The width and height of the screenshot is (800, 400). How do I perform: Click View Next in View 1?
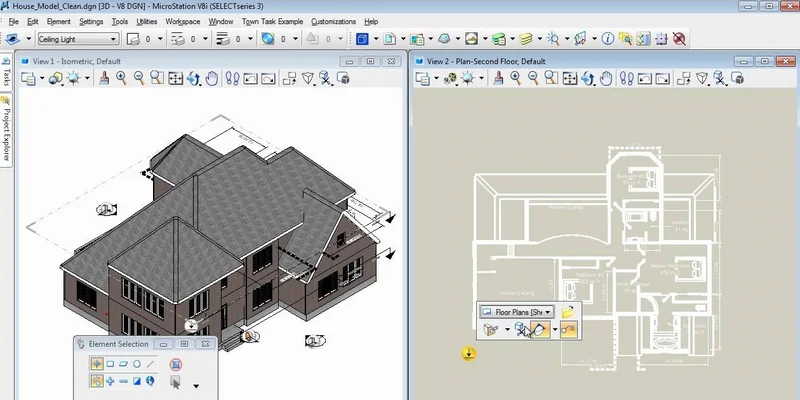pyautogui.click(x=268, y=79)
